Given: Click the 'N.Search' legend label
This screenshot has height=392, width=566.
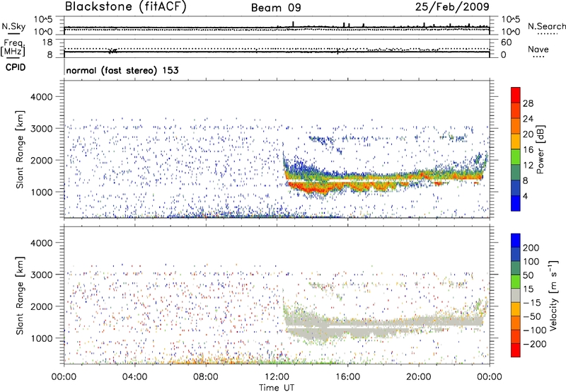Looking at the screenshot, I should (546, 26).
